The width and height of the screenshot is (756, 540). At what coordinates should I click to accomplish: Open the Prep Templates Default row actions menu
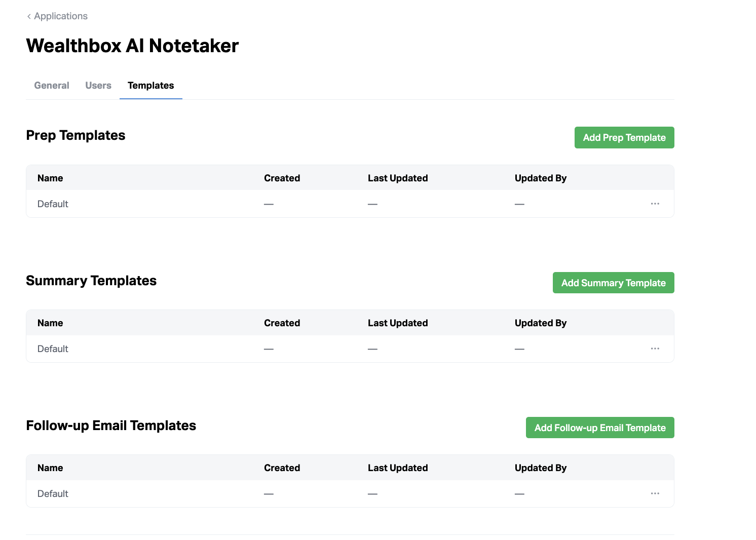(x=655, y=204)
